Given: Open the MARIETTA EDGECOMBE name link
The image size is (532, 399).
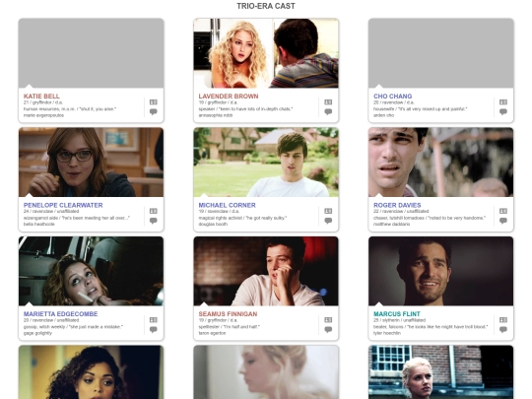Looking at the screenshot, I should [60, 314].
